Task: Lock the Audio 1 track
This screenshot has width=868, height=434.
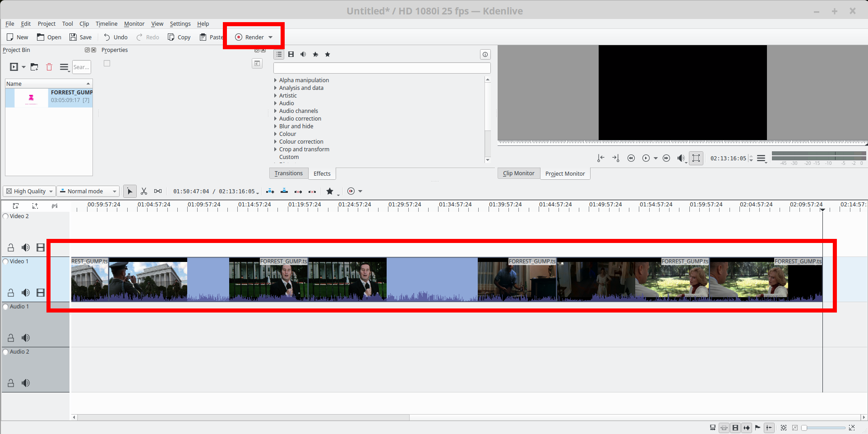Action: [11, 338]
